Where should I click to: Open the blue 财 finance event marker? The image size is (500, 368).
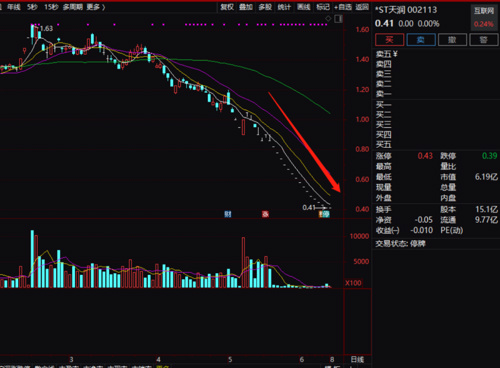point(228,214)
